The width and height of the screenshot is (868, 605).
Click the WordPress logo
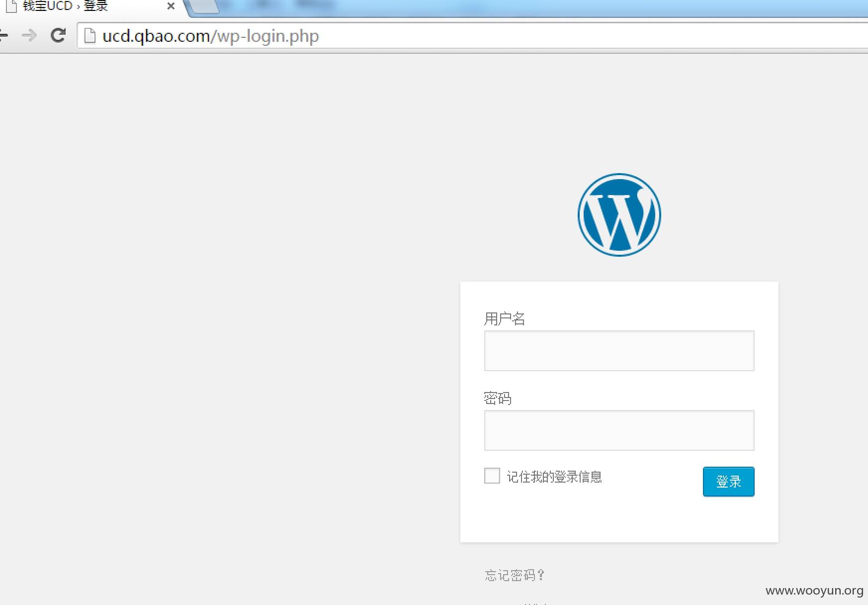tap(619, 215)
